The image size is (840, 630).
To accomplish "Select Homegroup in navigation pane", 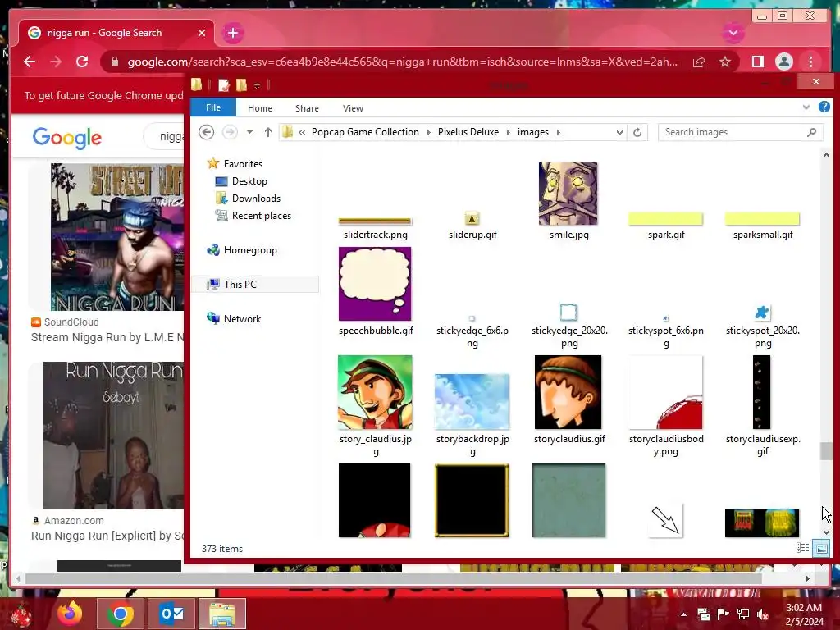I will [x=250, y=250].
